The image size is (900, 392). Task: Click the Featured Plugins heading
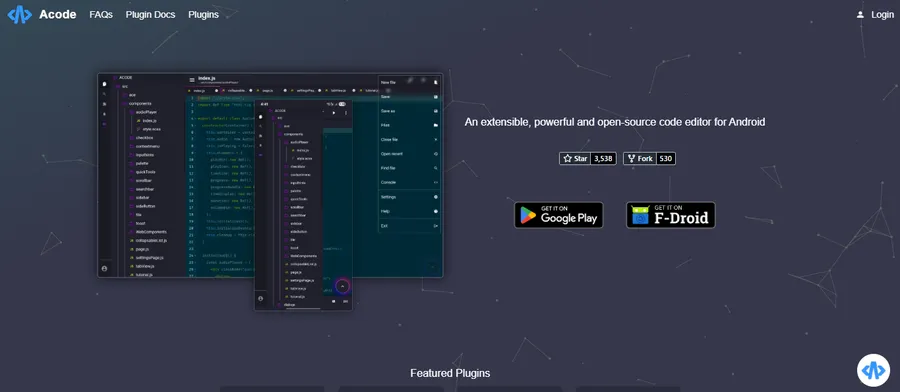[450, 373]
